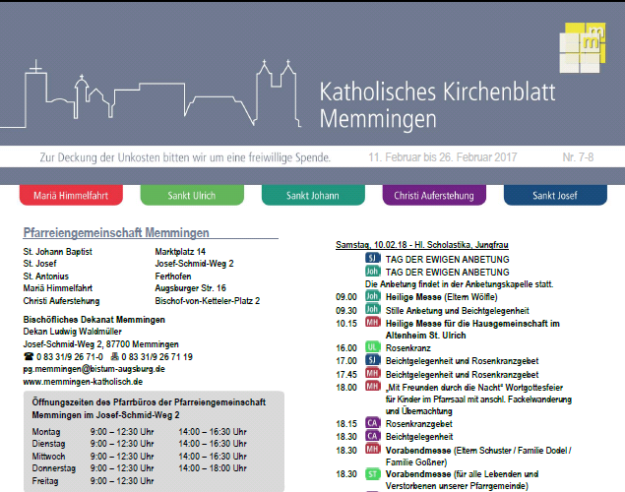This screenshot has width=625, height=492.
Task: Click the 16.00 Rosenkranz text
Action: coord(408,348)
